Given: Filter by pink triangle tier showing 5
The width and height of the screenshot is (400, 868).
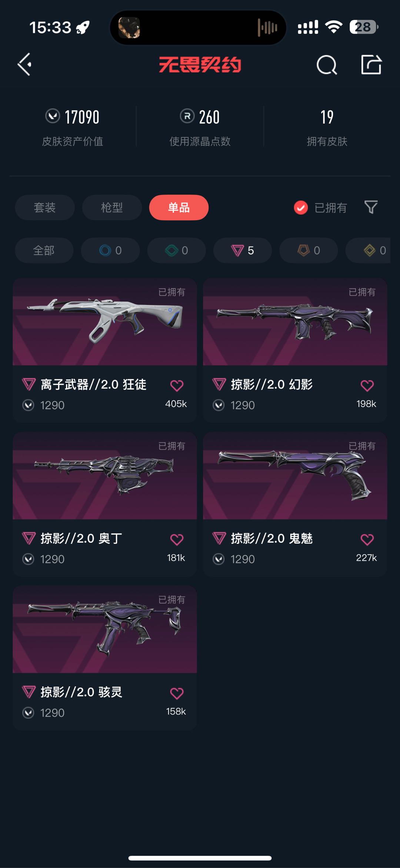Looking at the screenshot, I should (243, 250).
